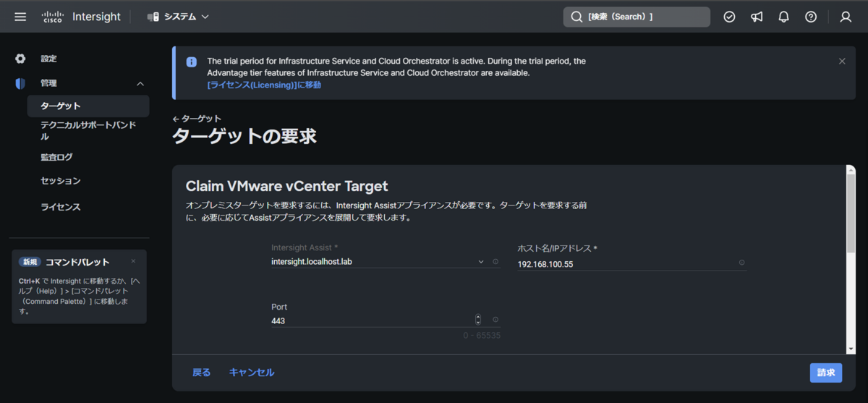Select ターゲット in the sidebar

pos(88,106)
